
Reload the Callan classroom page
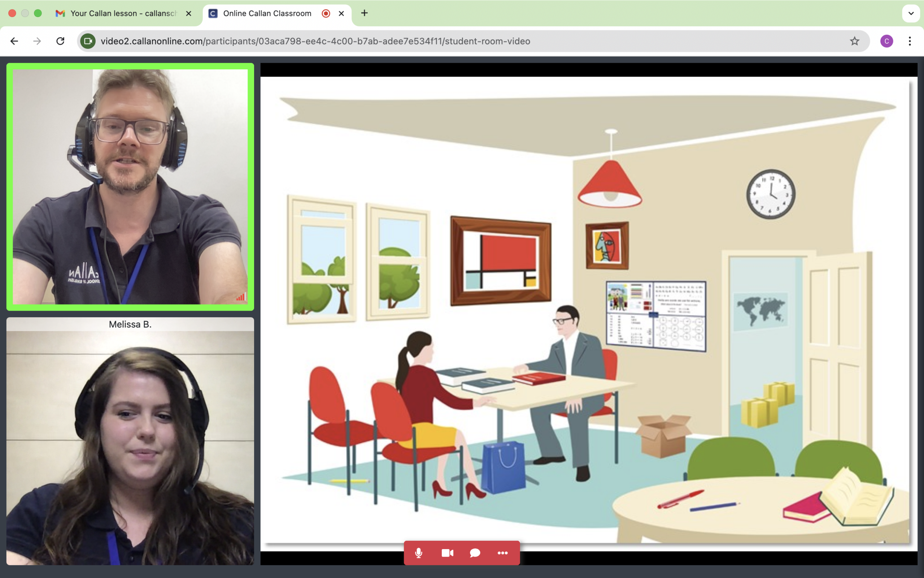(x=60, y=41)
